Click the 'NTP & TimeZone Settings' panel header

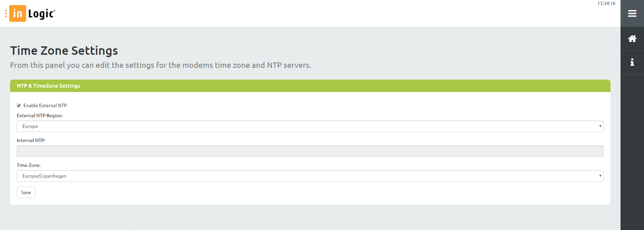click(x=48, y=86)
